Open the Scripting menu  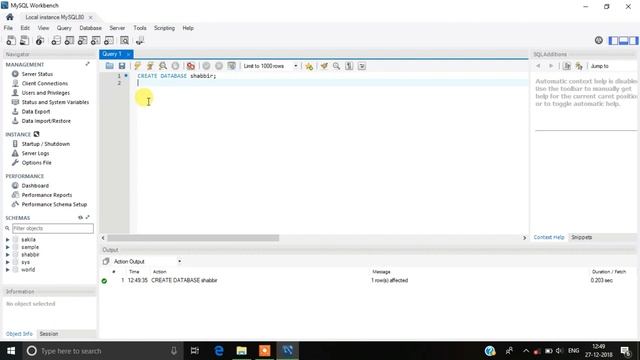click(164, 28)
